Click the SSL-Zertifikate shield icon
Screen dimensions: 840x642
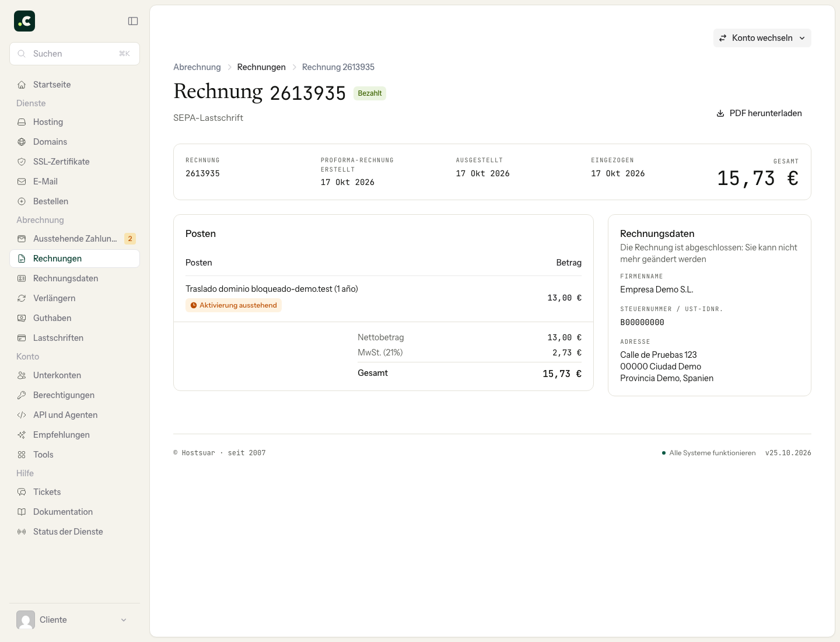pyautogui.click(x=22, y=162)
